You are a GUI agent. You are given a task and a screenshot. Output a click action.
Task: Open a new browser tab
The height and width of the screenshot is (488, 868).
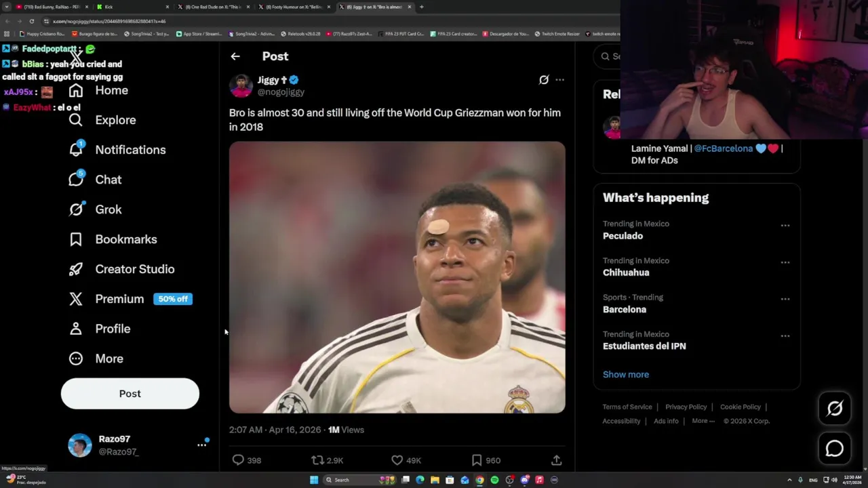click(x=421, y=7)
